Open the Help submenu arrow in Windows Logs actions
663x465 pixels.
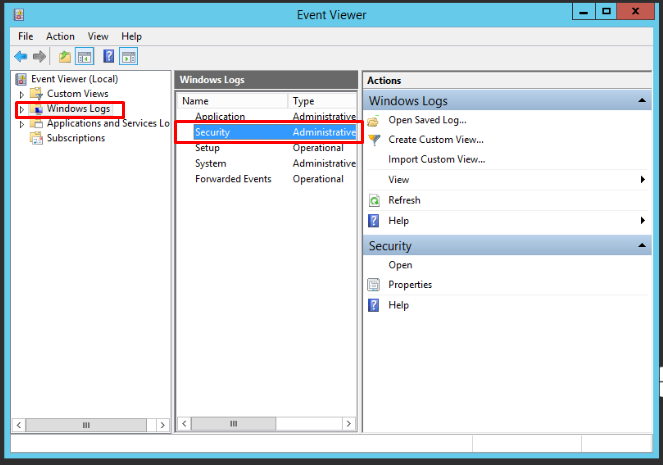tap(643, 220)
